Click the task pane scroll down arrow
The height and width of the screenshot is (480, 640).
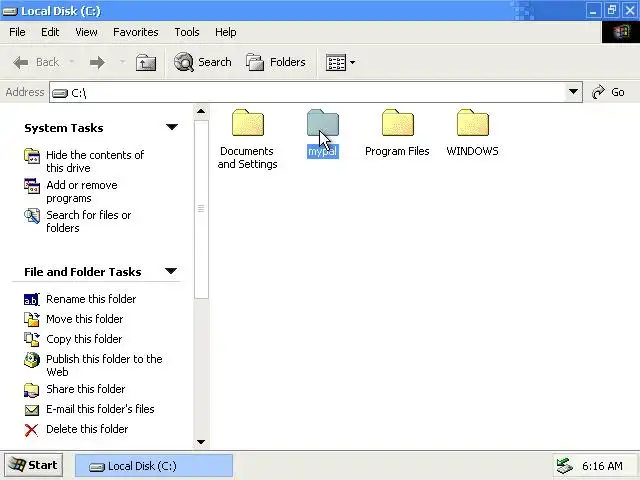(200, 442)
